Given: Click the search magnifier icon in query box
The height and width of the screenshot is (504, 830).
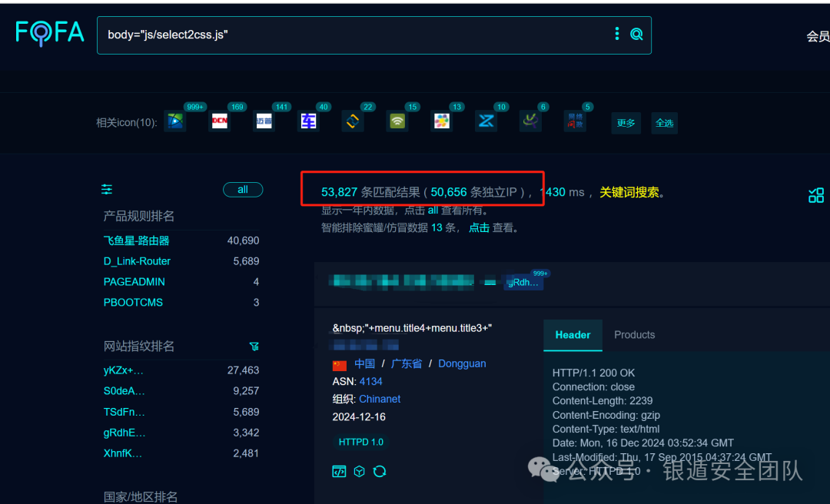Looking at the screenshot, I should pyautogui.click(x=636, y=35).
